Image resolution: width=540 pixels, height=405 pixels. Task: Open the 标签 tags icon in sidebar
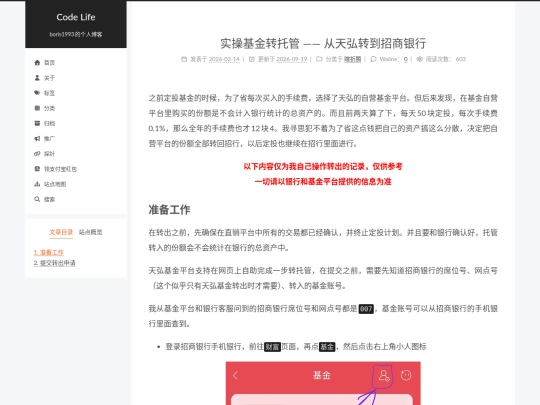coord(37,93)
